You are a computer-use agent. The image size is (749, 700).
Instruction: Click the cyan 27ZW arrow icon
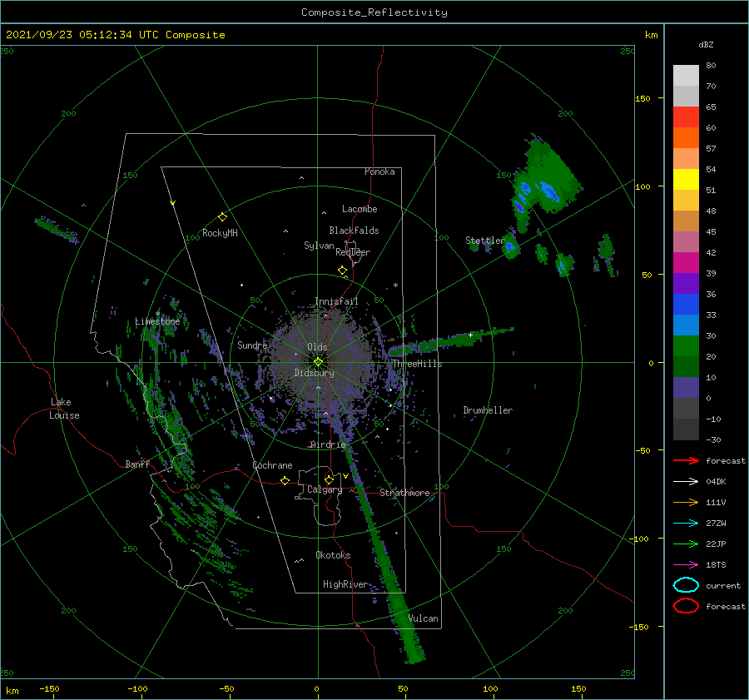[686, 524]
